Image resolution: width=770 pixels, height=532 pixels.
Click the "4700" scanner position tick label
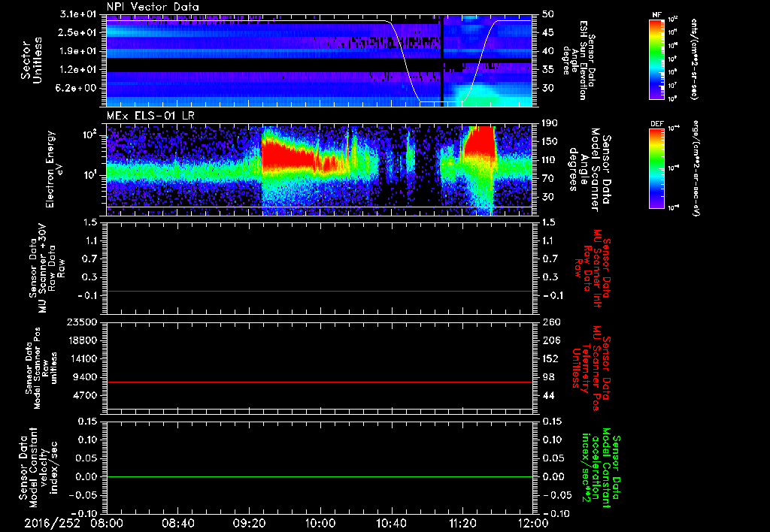[x=84, y=395]
